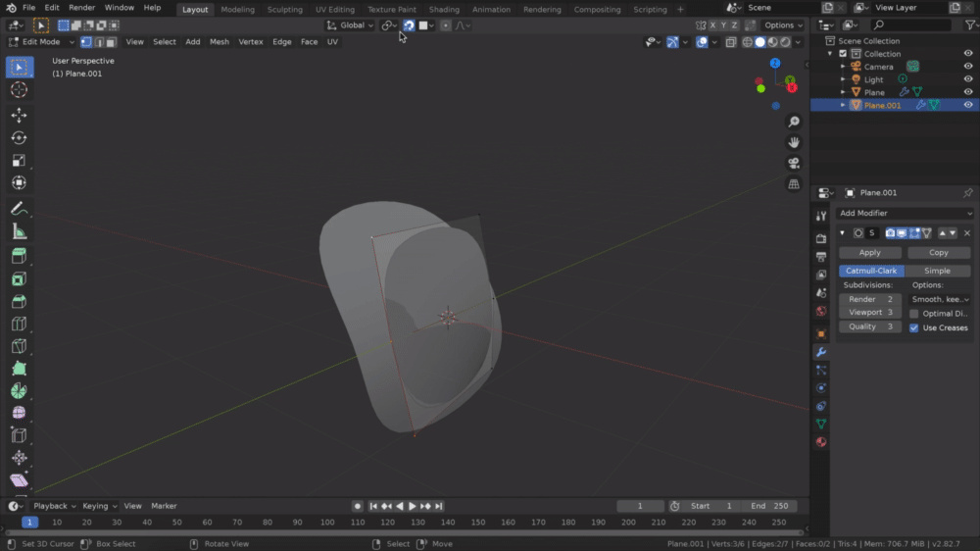Open the Mesh menu in viewport header

[x=220, y=42]
